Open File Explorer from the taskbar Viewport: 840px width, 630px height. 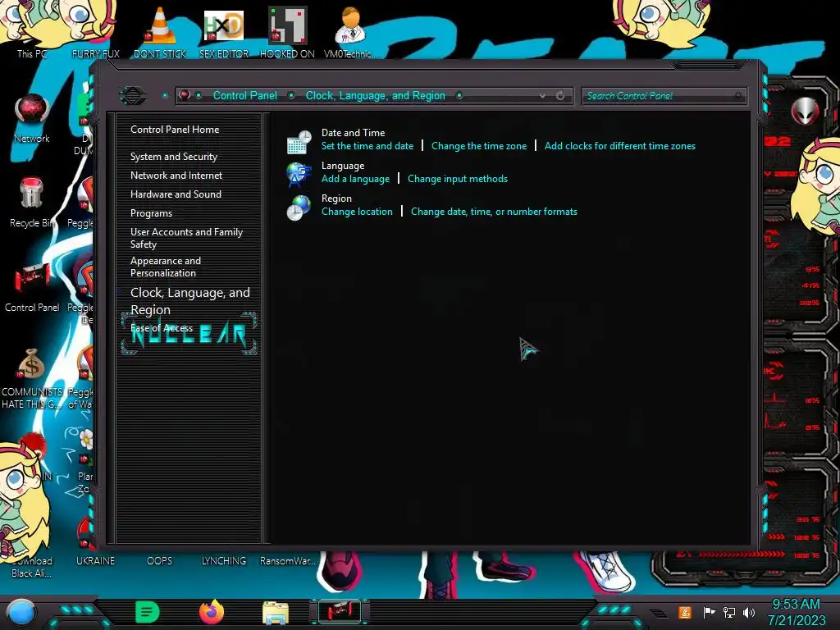click(276, 612)
